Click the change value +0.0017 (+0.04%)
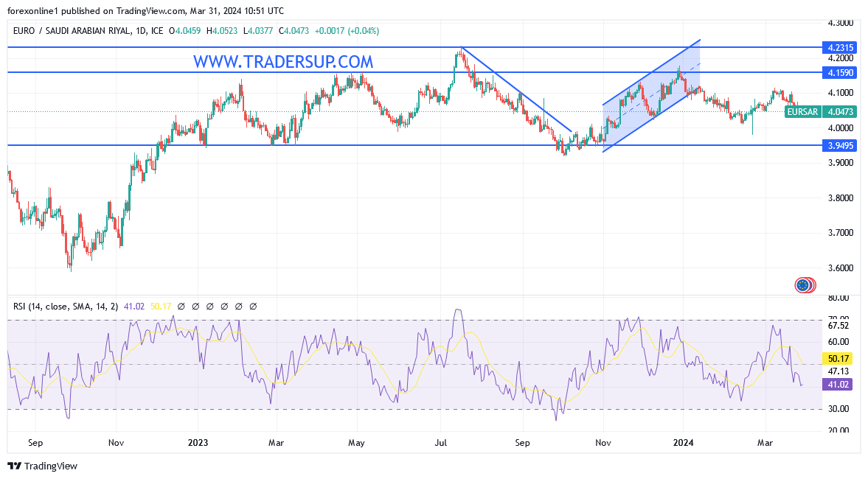Image resolution: width=868 pixels, height=479 pixels. click(x=347, y=31)
